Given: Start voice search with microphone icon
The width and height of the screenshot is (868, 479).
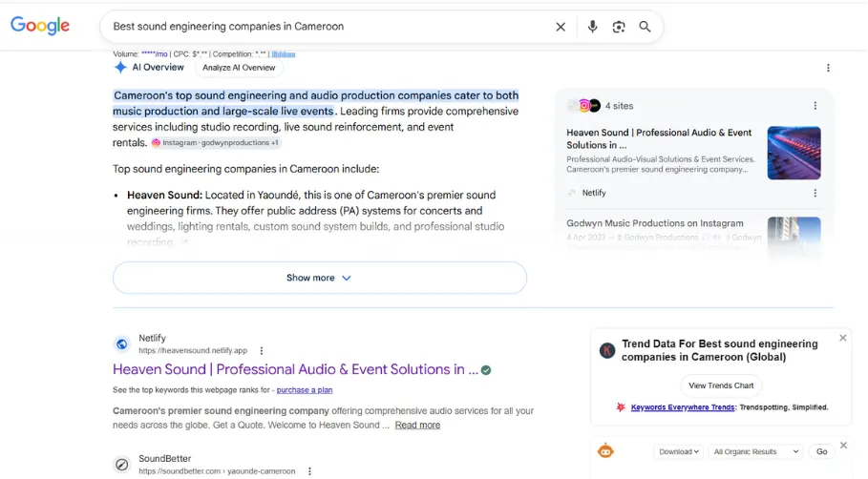Looking at the screenshot, I should click(592, 27).
